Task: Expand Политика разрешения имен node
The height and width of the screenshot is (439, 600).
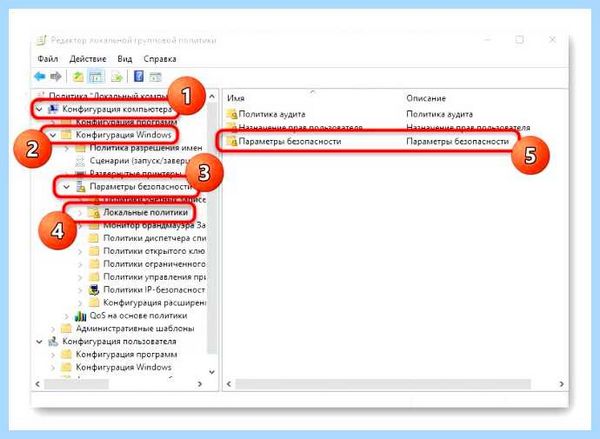Action: click(67, 148)
